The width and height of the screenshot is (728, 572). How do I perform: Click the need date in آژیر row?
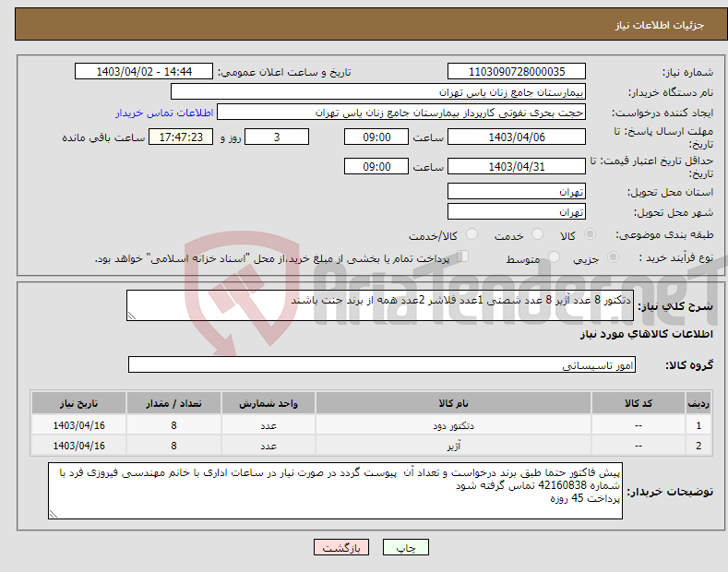[78, 446]
